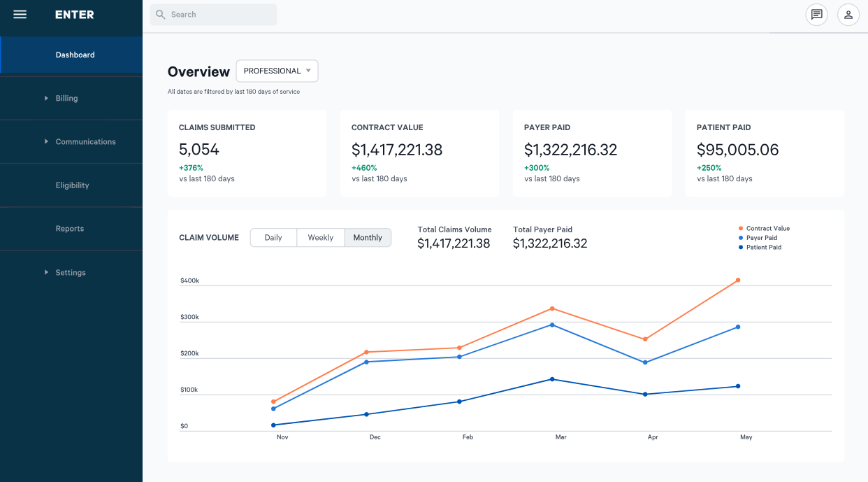This screenshot has width=868, height=482.
Task: Select the Mar Contract Value data point
Action: (552, 309)
